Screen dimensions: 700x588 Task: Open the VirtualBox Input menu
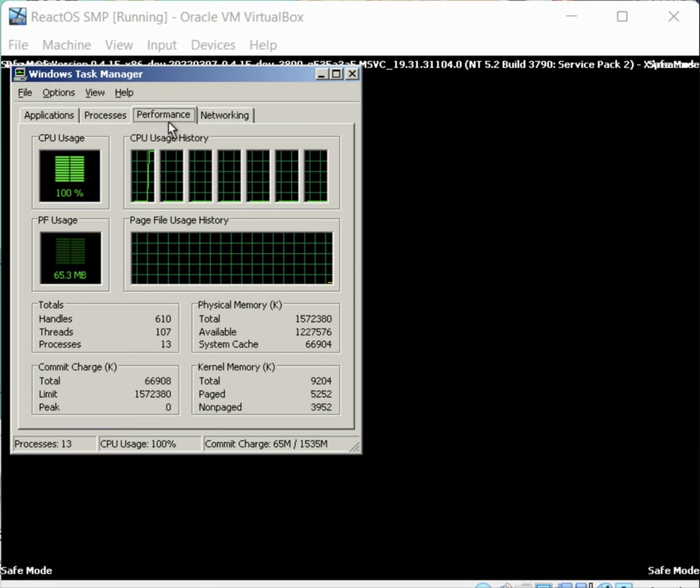point(162,45)
